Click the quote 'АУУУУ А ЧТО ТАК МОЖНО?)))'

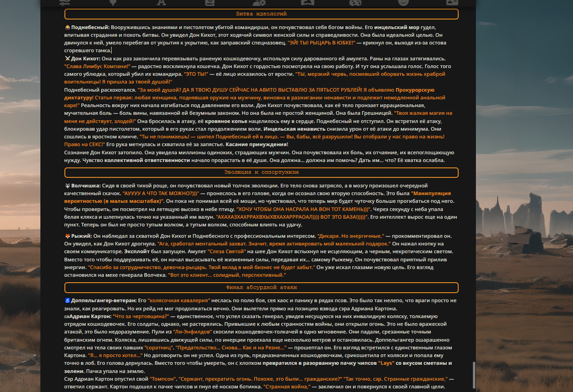161,193
